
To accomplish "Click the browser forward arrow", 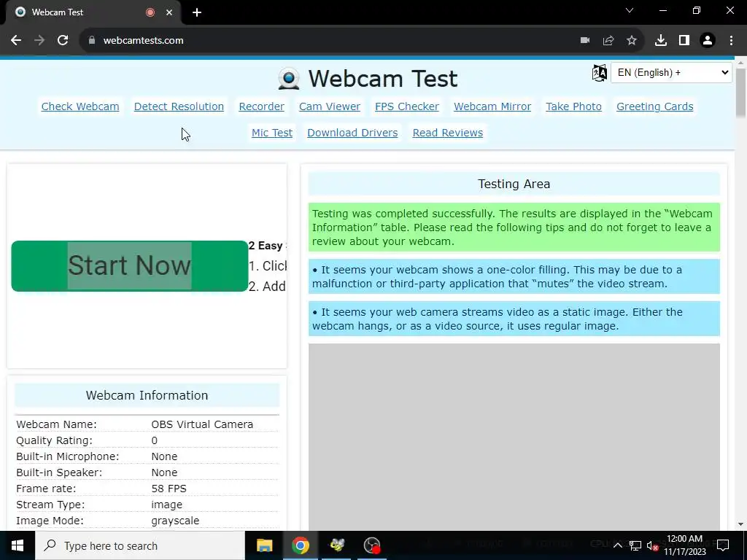I will (x=39, y=41).
